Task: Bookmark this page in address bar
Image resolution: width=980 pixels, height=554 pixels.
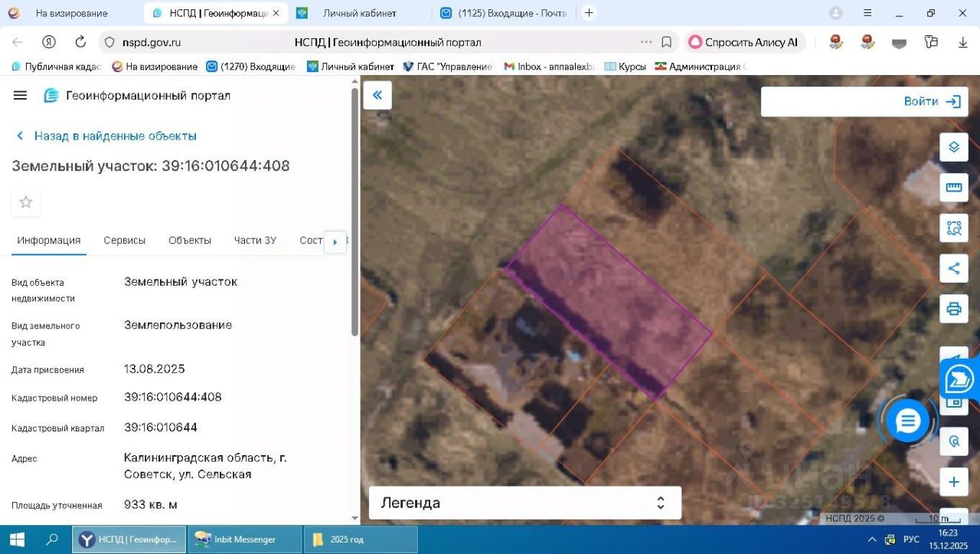Action: click(x=667, y=42)
